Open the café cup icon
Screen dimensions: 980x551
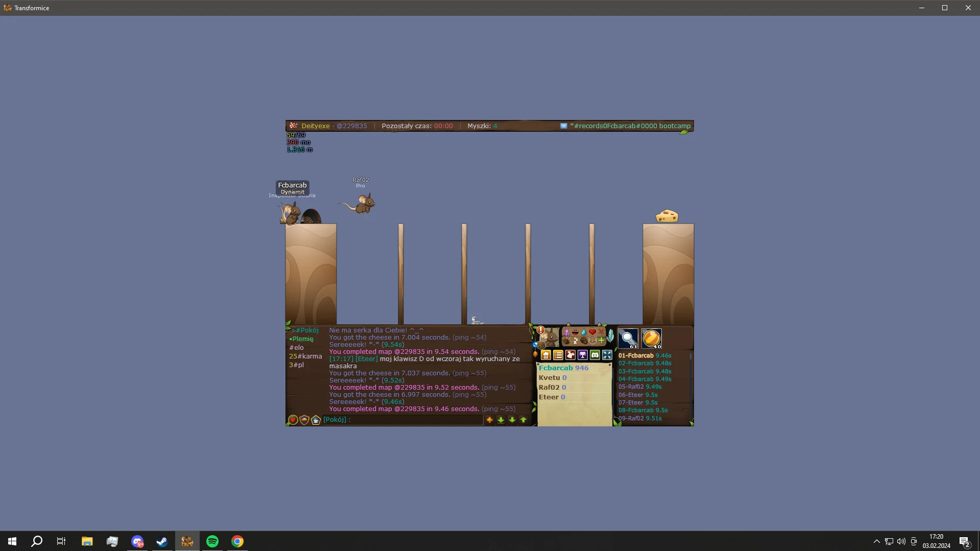pyautogui.click(x=316, y=420)
